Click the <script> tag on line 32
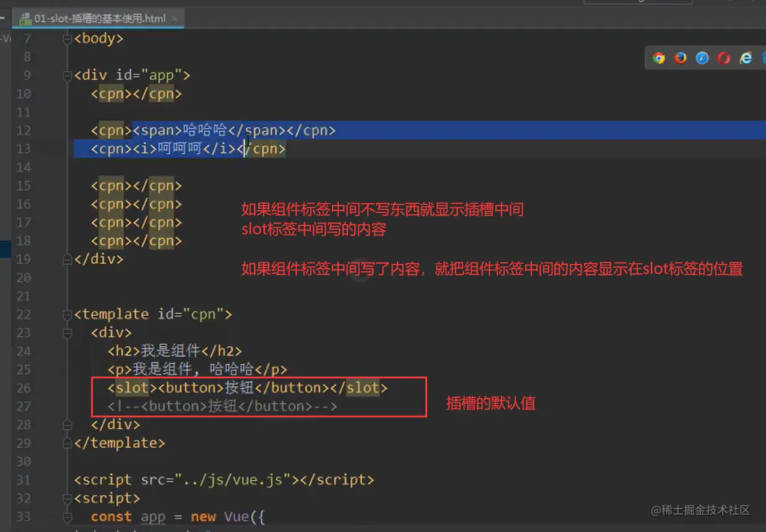The height and width of the screenshot is (532, 766). tap(108, 499)
